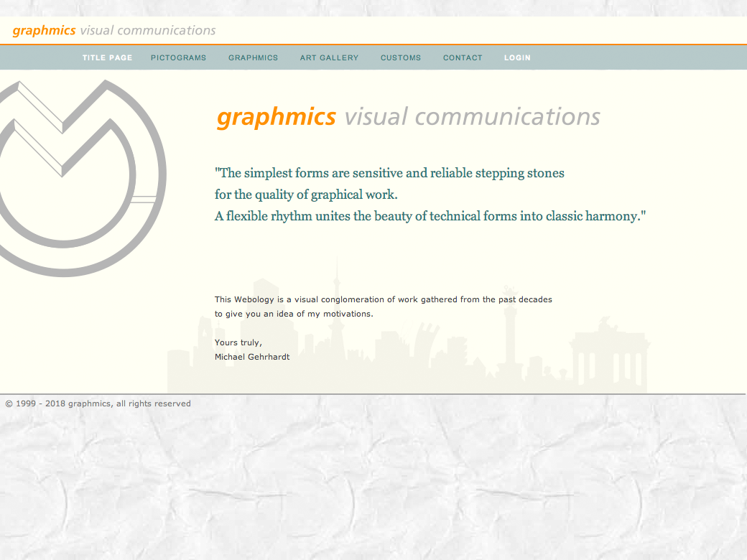Viewport: 747px width, 560px height.
Task: Click the 'A flexible rhythm unites' quote line
Action: click(x=430, y=216)
